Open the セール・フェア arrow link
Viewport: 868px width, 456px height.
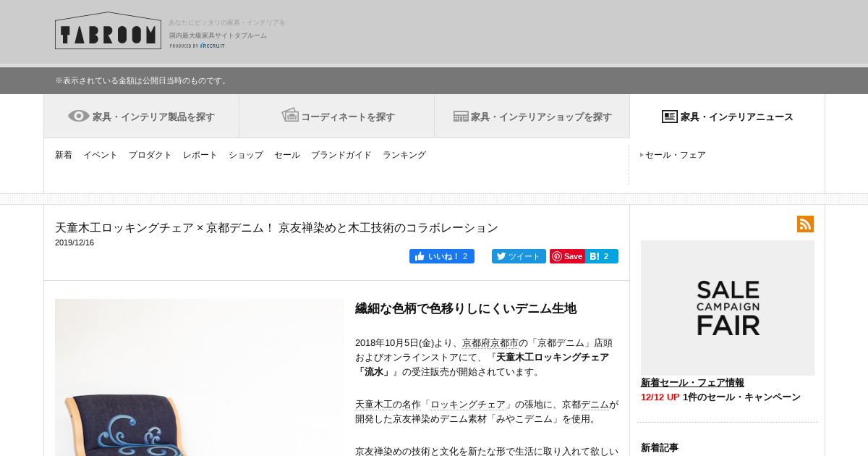tap(673, 155)
